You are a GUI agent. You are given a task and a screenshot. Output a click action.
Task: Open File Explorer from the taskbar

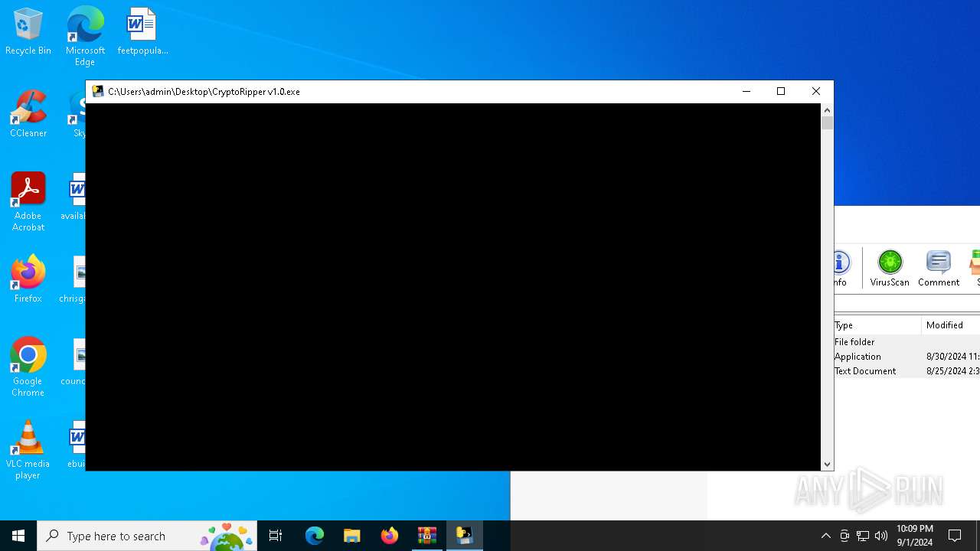352,536
